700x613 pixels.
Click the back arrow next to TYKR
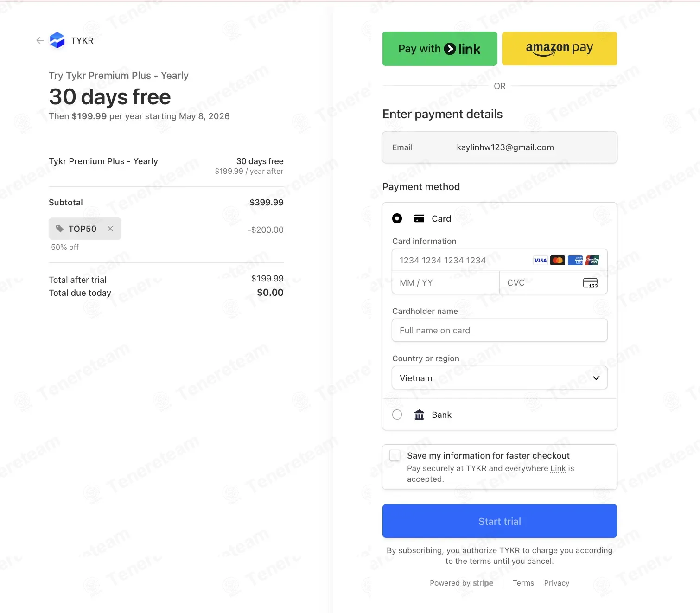click(40, 40)
